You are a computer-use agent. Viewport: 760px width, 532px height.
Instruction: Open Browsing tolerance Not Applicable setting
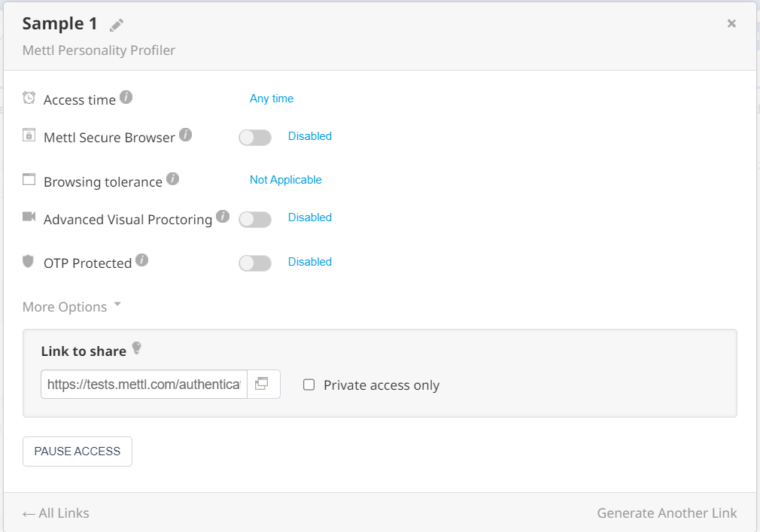[x=285, y=180]
